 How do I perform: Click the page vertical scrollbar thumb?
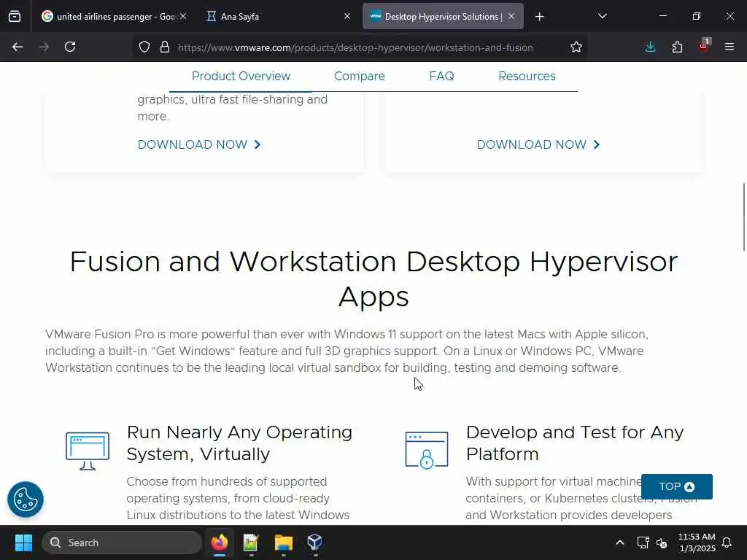coord(743,217)
